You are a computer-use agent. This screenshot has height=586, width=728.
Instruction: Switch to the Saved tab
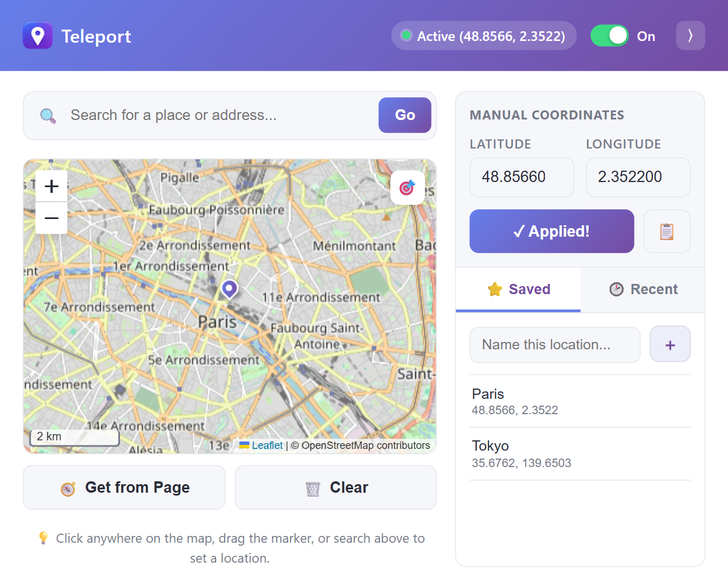tap(518, 289)
